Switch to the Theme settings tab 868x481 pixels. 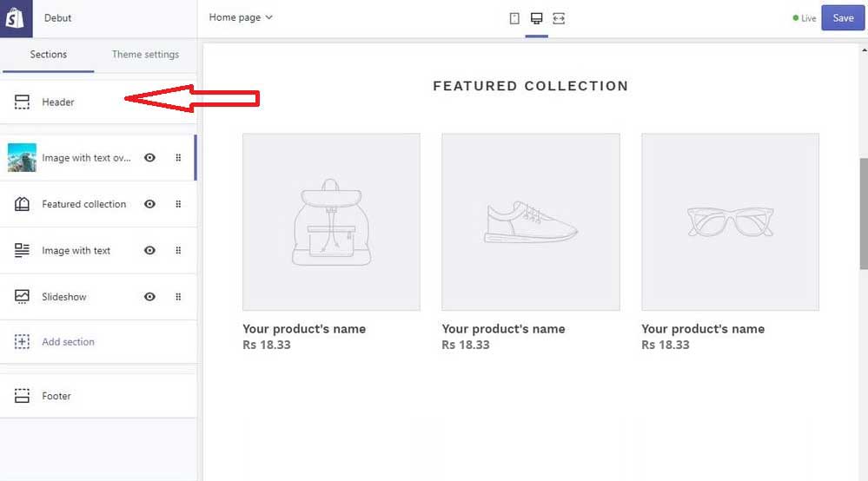coord(146,54)
